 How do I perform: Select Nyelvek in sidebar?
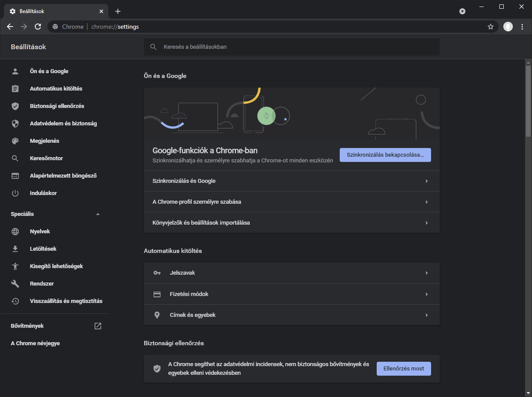point(40,231)
